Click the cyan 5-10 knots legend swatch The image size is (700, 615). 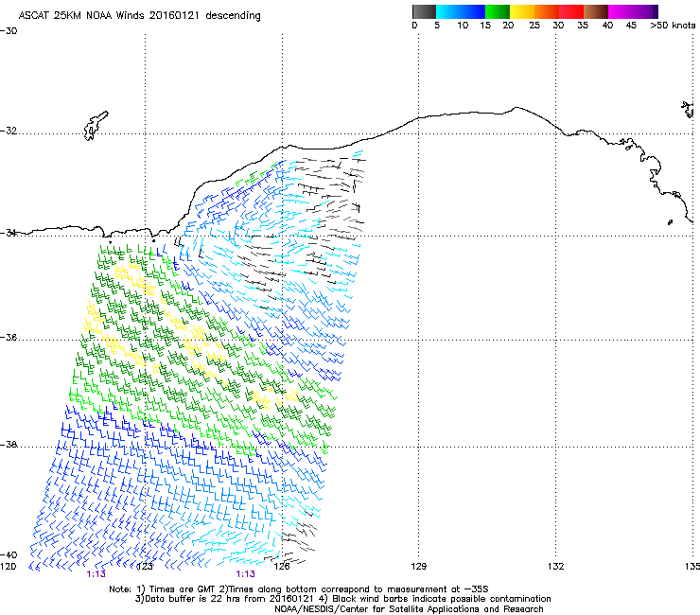(448, 11)
